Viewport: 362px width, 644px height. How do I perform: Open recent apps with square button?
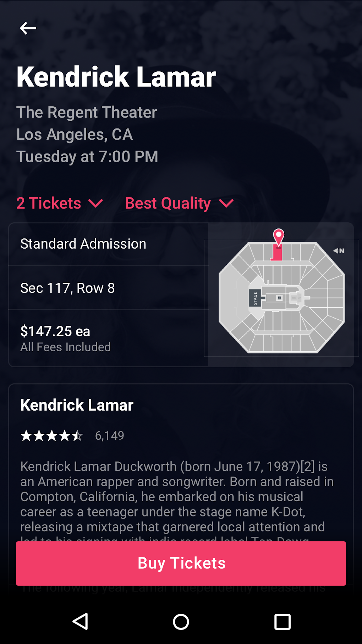pyautogui.click(x=282, y=622)
